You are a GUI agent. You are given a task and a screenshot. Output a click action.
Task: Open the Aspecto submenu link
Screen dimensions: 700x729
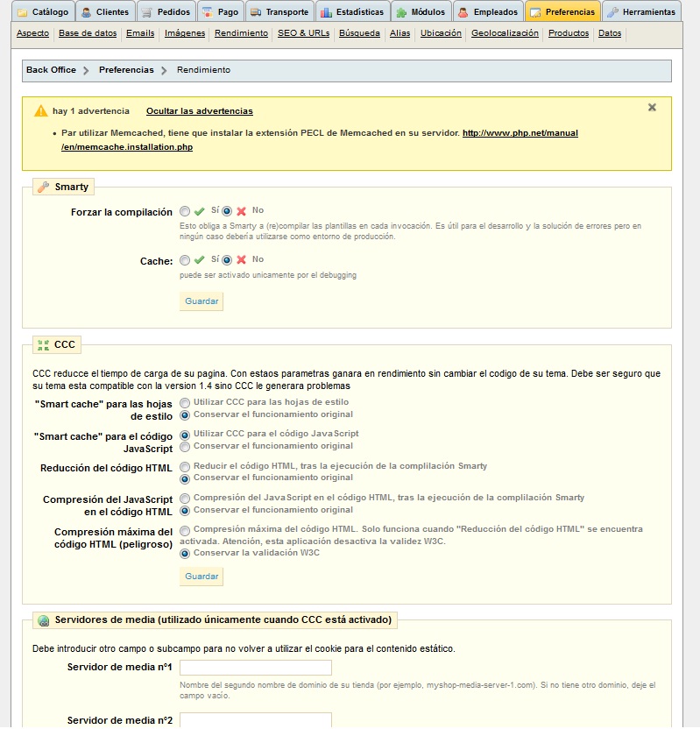32,33
